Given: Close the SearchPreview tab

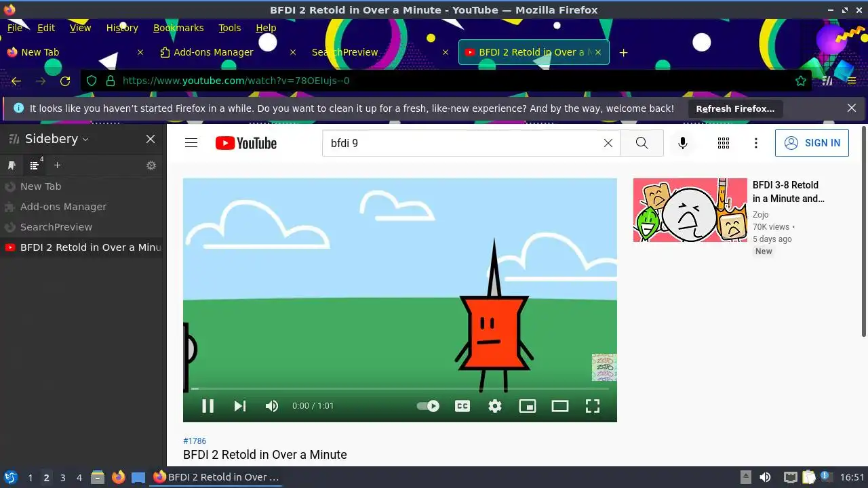Looking at the screenshot, I should click(x=446, y=52).
